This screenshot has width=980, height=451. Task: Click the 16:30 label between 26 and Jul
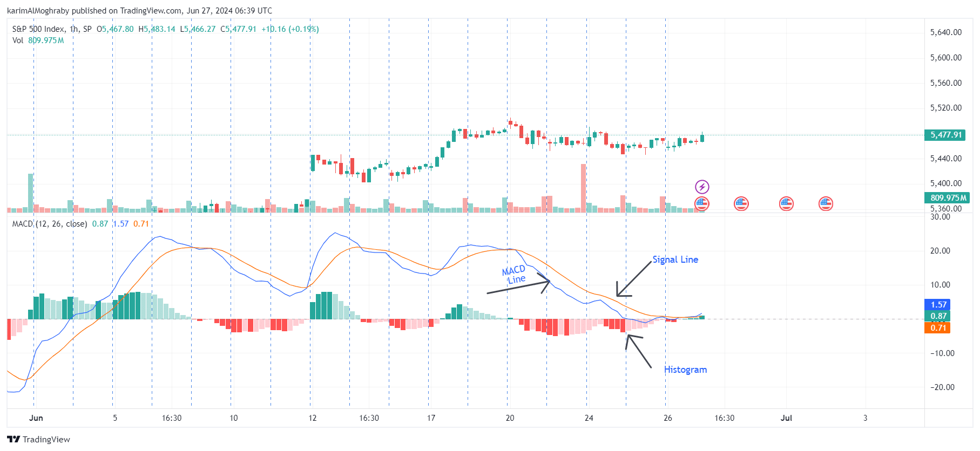725,418
